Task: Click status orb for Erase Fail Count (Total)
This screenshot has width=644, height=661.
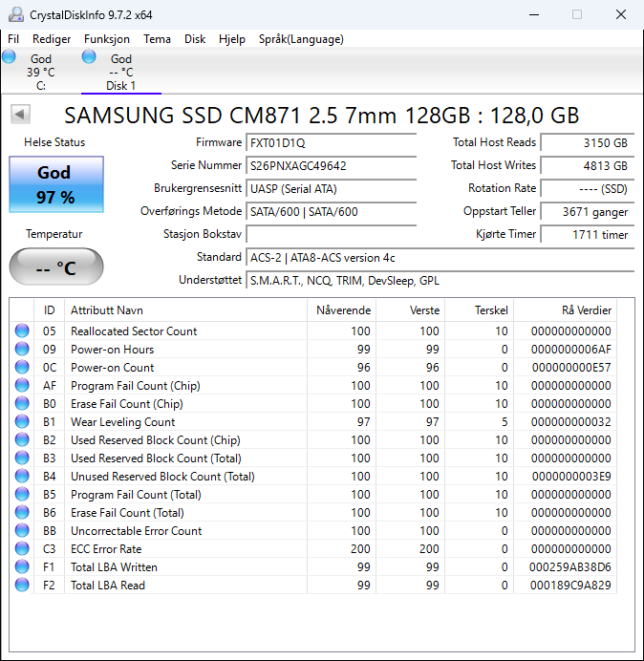Action: [x=22, y=512]
